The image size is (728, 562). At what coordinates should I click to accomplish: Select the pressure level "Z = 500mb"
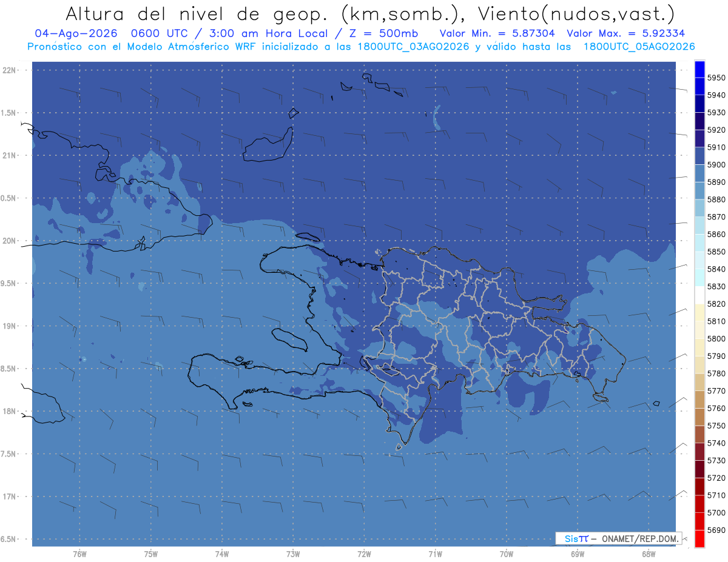point(383,33)
